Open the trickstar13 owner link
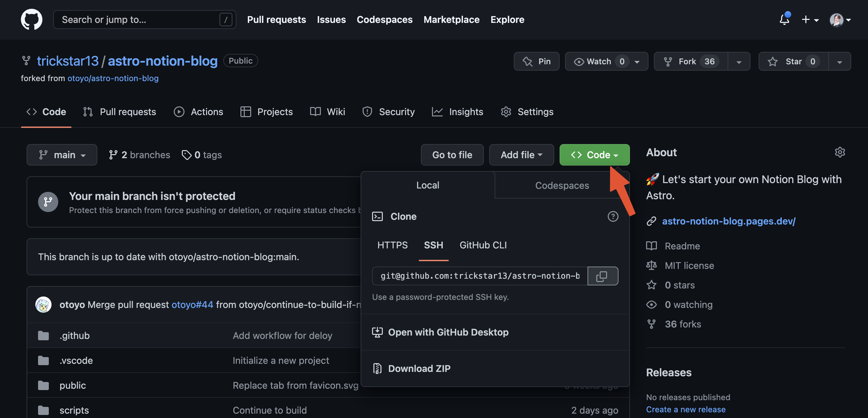Viewport: 868px width, 418px height. (68, 61)
